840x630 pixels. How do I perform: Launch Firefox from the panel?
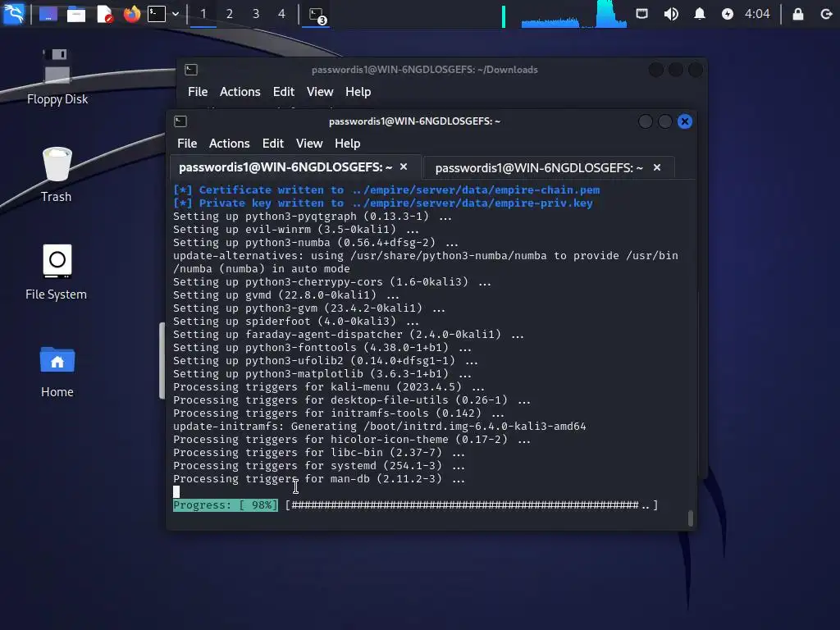click(x=132, y=14)
